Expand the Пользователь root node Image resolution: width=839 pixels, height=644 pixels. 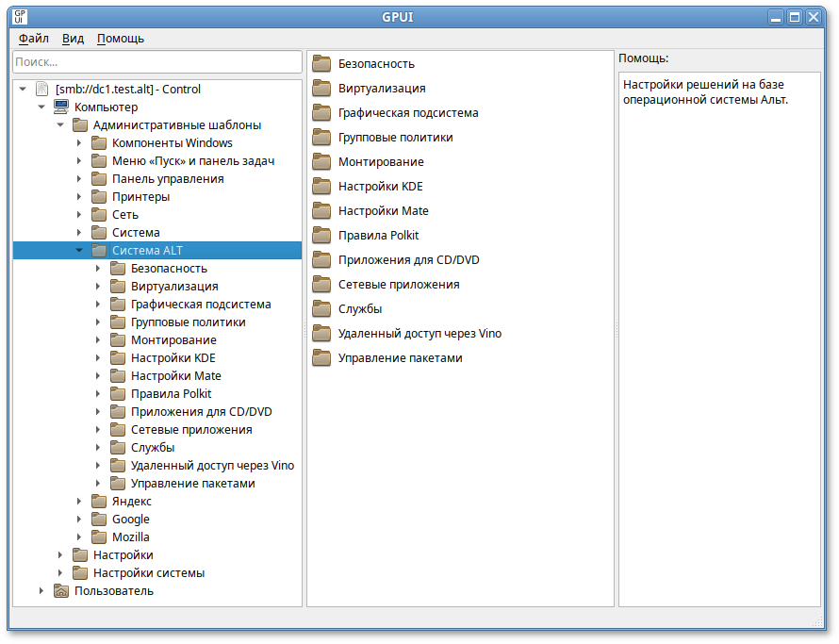point(41,591)
